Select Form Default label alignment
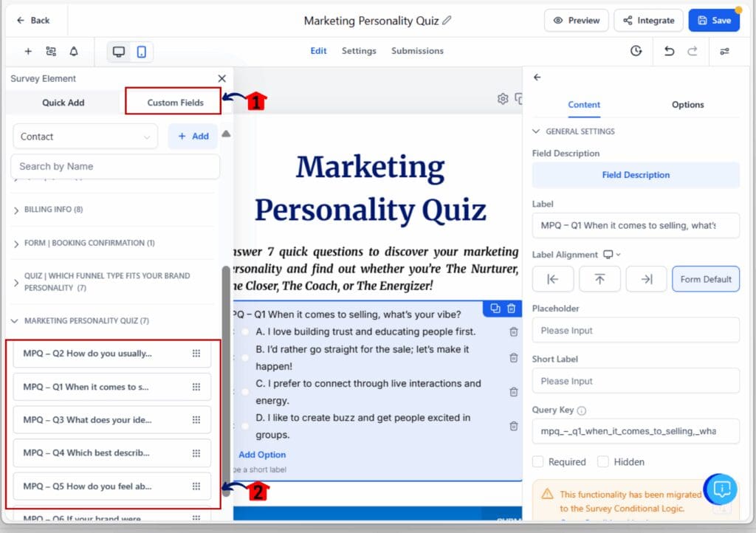Screen dimensions: 756x533 click(705, 279)
